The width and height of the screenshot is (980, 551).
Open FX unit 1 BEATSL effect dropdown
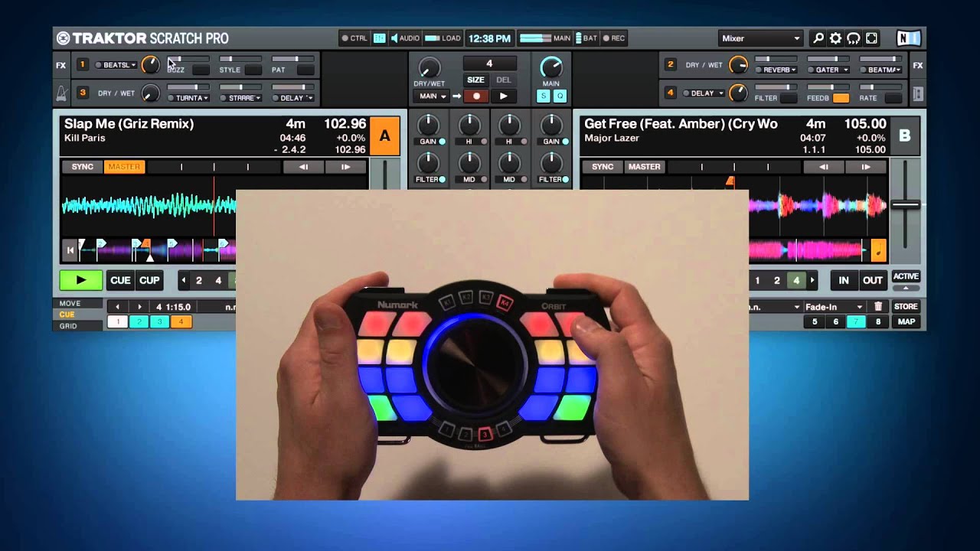point(116,65)
